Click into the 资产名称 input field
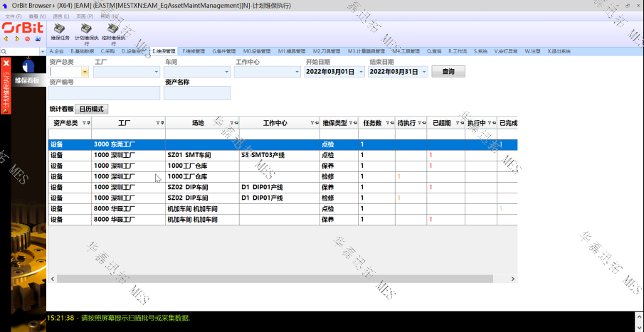The image size is (644, 332). point(197,93)
